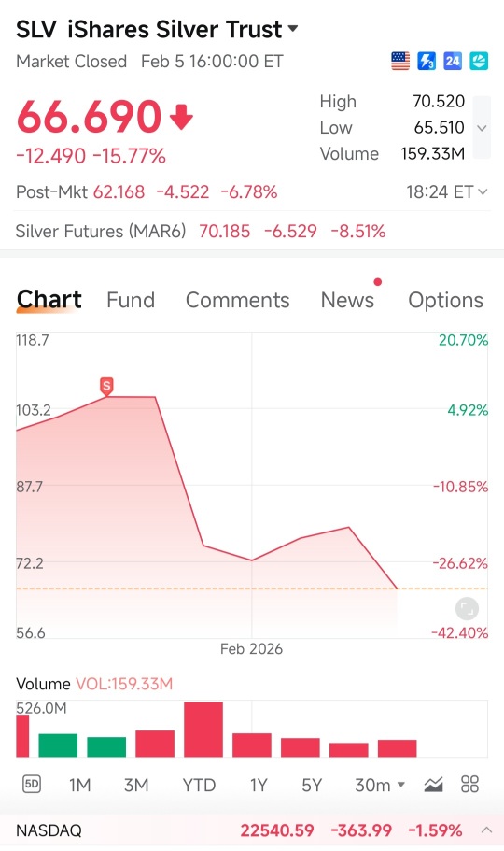Tap the teal chat bubble icon

479,62
